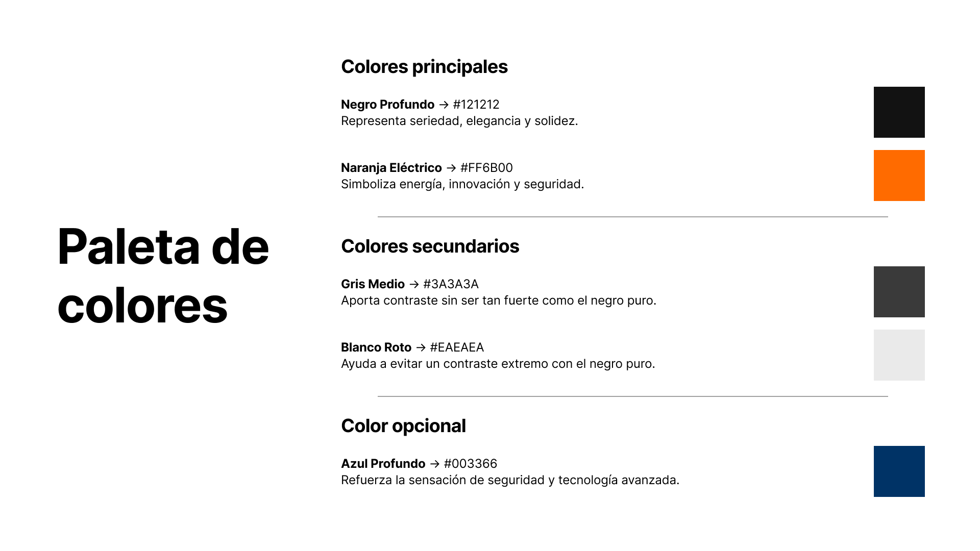Viewport: 980px width, 551px height.
Task: Click the 'Blanco Roto' bold label
Action: click(x=376, y=347)
